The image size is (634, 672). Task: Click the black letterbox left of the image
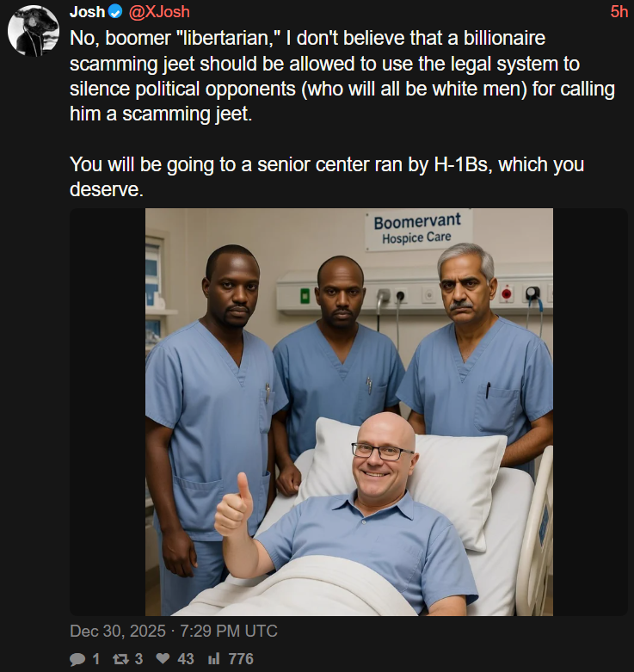pos(108,412)
